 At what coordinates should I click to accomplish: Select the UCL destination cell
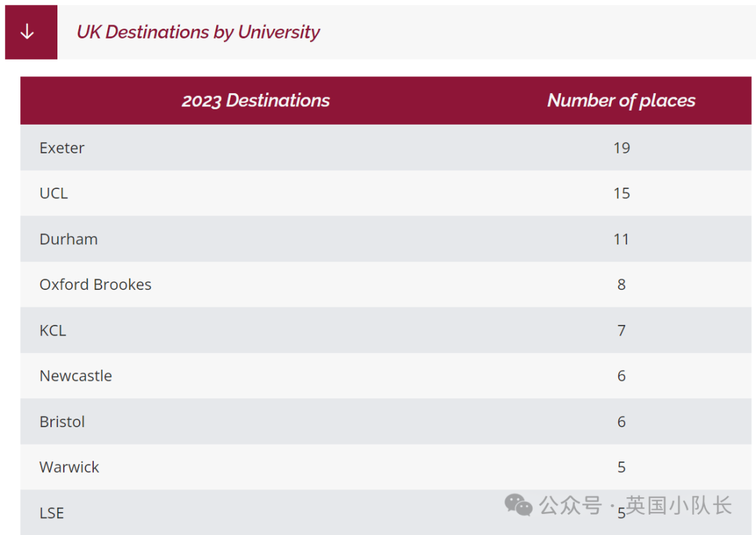pyautogui.click(x=54, y=193)
